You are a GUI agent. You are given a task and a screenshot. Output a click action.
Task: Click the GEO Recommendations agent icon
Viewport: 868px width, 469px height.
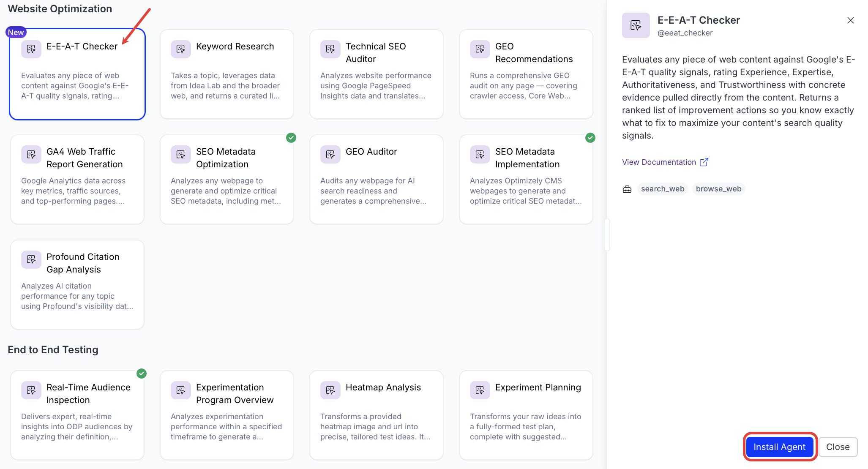coord(480,49)
